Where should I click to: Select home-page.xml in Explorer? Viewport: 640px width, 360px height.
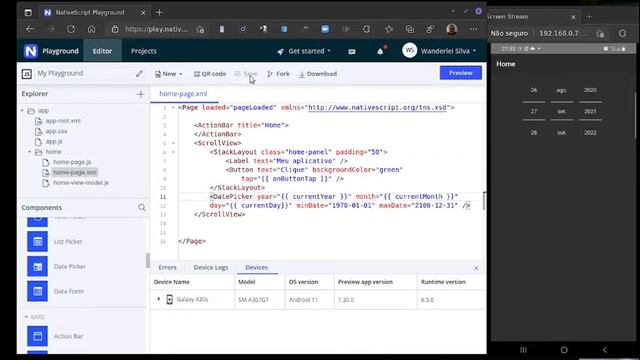coord(75,172)
